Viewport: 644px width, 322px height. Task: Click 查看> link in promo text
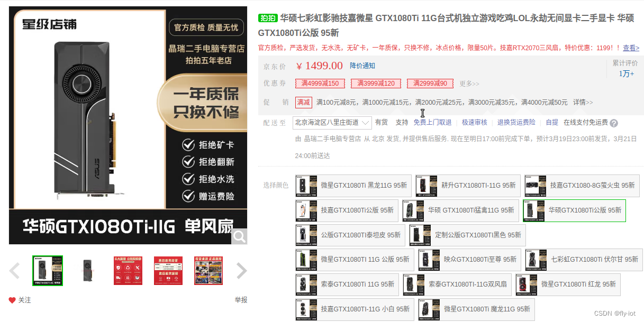[631, 48]
